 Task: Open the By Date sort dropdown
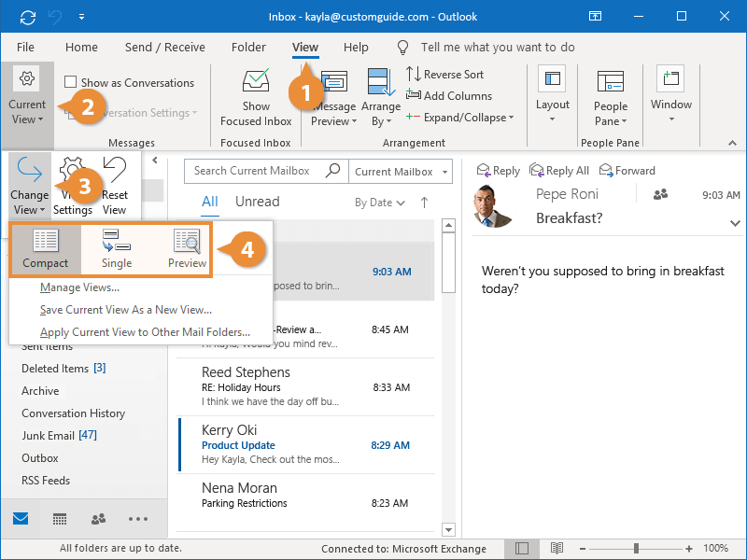(x=380, y=203)
